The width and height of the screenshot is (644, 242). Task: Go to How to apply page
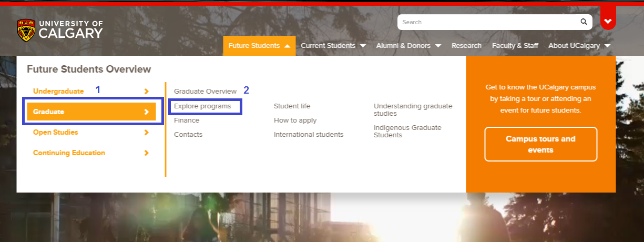(x=295, y=120)
